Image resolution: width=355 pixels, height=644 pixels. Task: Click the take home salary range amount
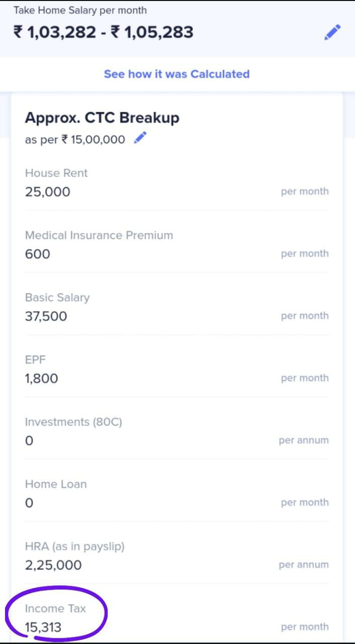click(x=103, y=32)
